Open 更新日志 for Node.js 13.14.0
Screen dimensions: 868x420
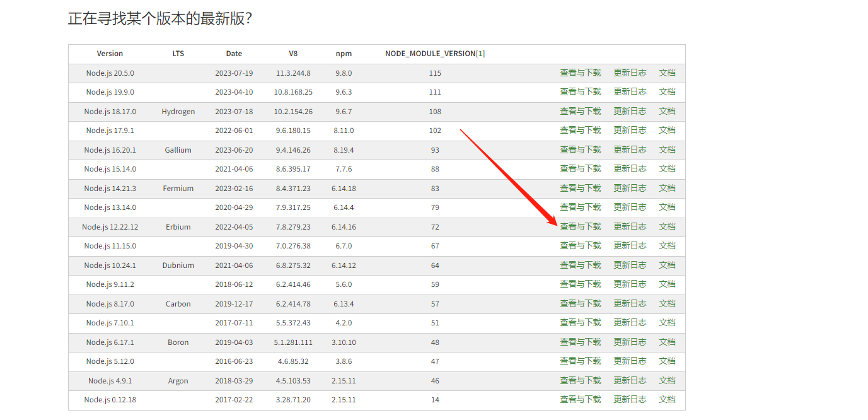point(630,207)
